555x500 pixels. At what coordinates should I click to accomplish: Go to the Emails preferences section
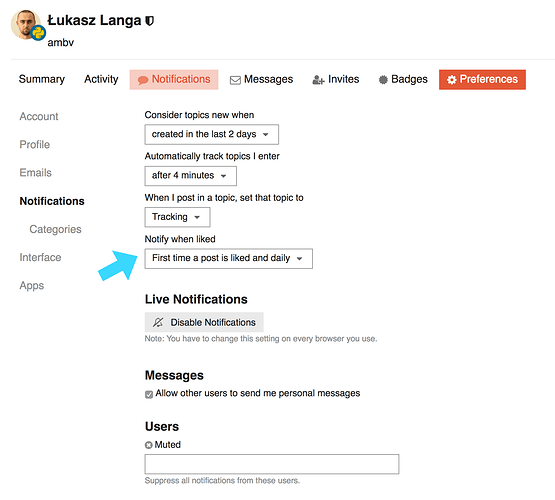click(x=35, y=173)
